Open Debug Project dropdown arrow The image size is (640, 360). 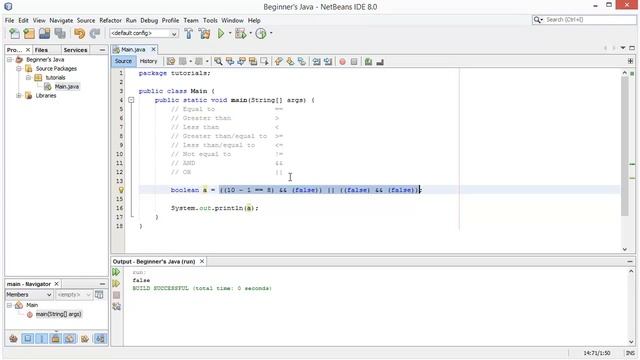(250, 33)
